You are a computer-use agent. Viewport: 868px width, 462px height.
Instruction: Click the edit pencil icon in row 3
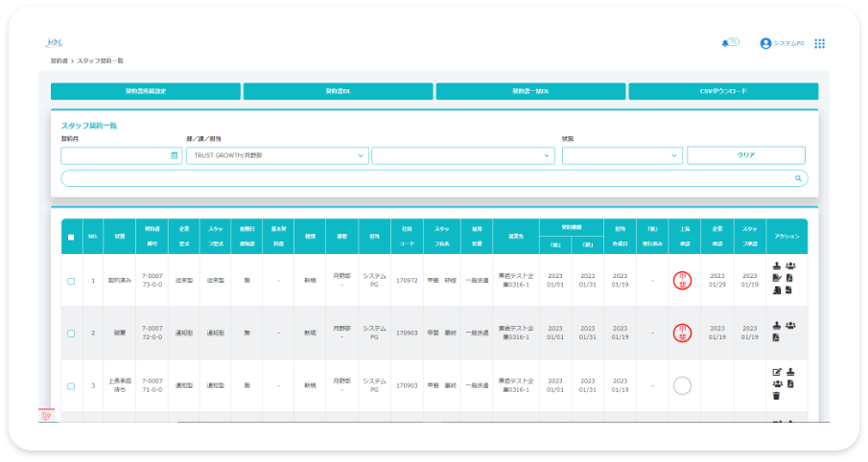tap(777, 372)
